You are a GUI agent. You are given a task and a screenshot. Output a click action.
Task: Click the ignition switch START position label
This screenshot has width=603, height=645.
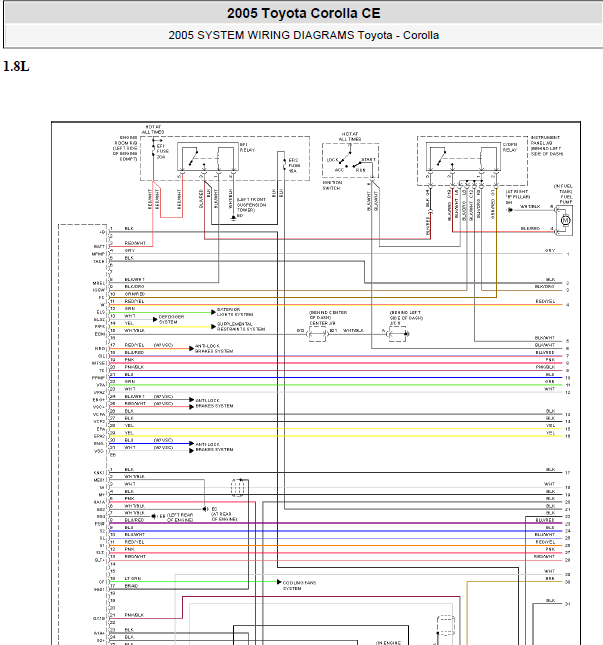tap(369, 160)
